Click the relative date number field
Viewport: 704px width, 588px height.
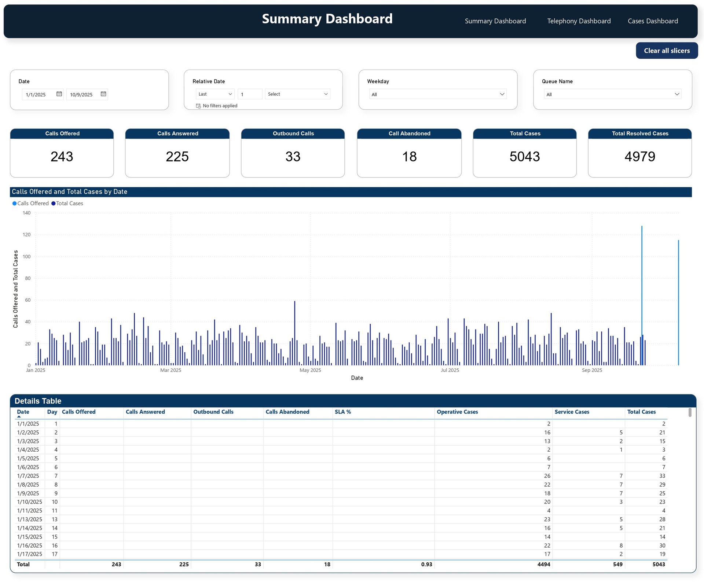click(250, 94)
